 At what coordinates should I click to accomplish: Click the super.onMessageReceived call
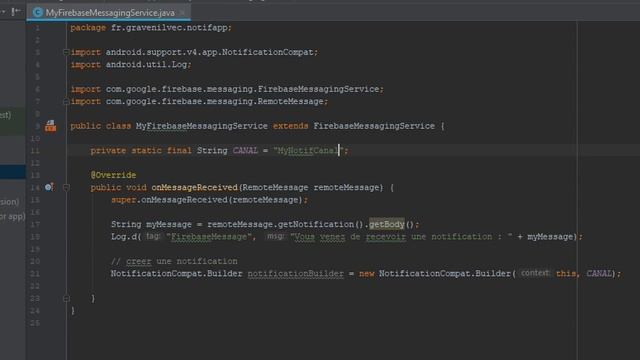209,200
